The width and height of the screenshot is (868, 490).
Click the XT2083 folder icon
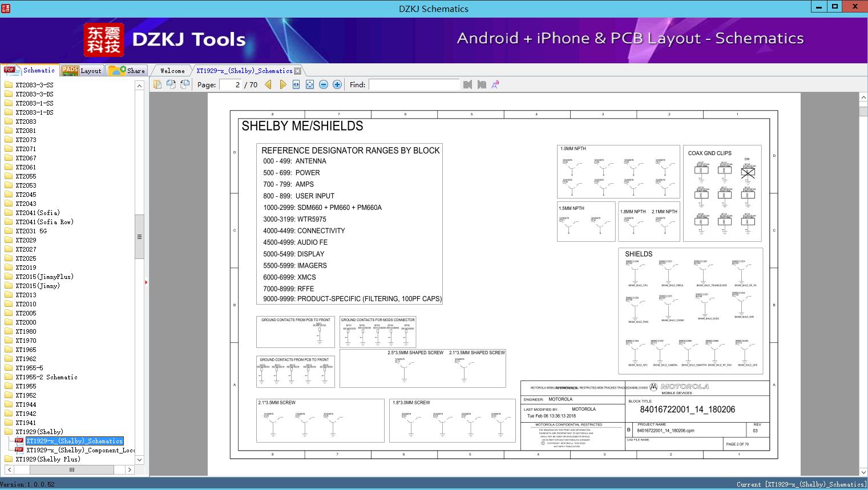9,122
